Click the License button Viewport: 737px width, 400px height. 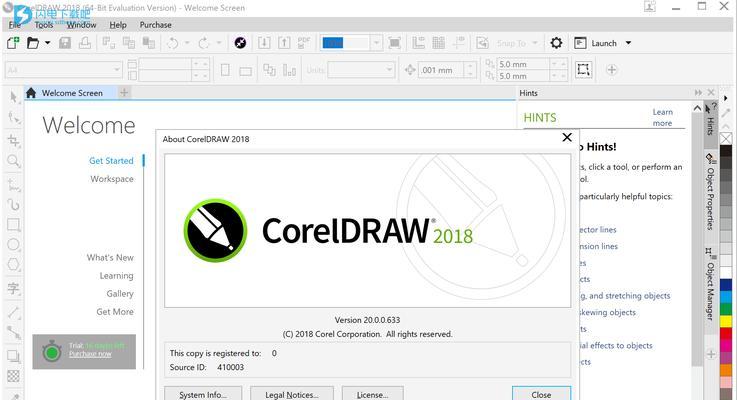point(372,394)
